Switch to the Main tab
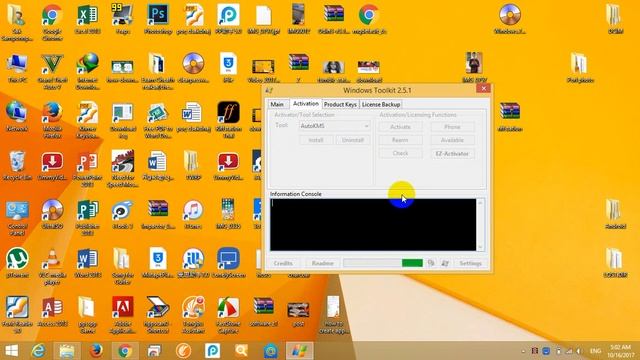The image size is (640, 360). coord(277,104)
